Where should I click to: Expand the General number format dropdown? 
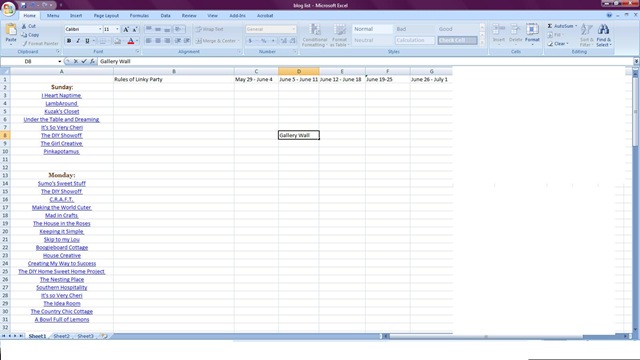pyautogui.click(x=293, y=29)
